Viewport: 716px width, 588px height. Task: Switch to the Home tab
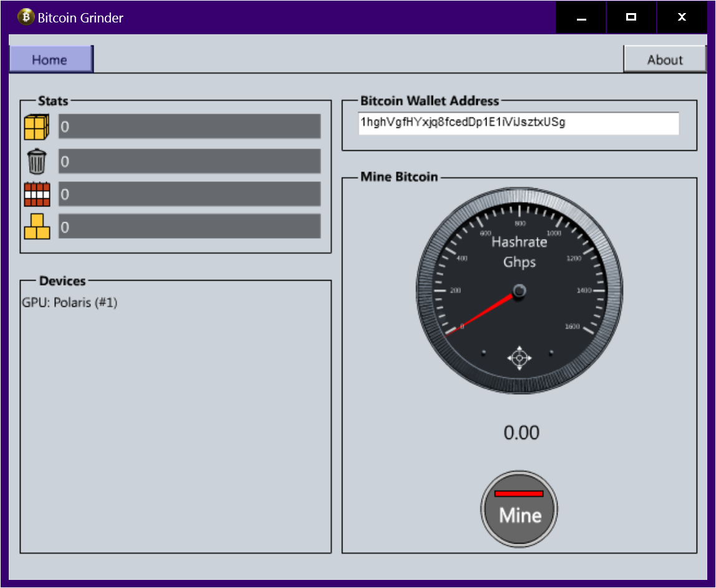51,59
